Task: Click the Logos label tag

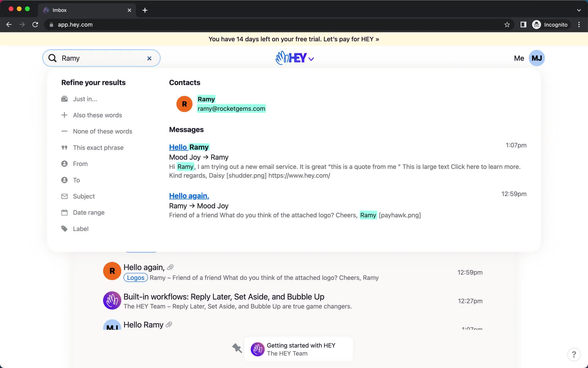Action: tap(136, 278)
